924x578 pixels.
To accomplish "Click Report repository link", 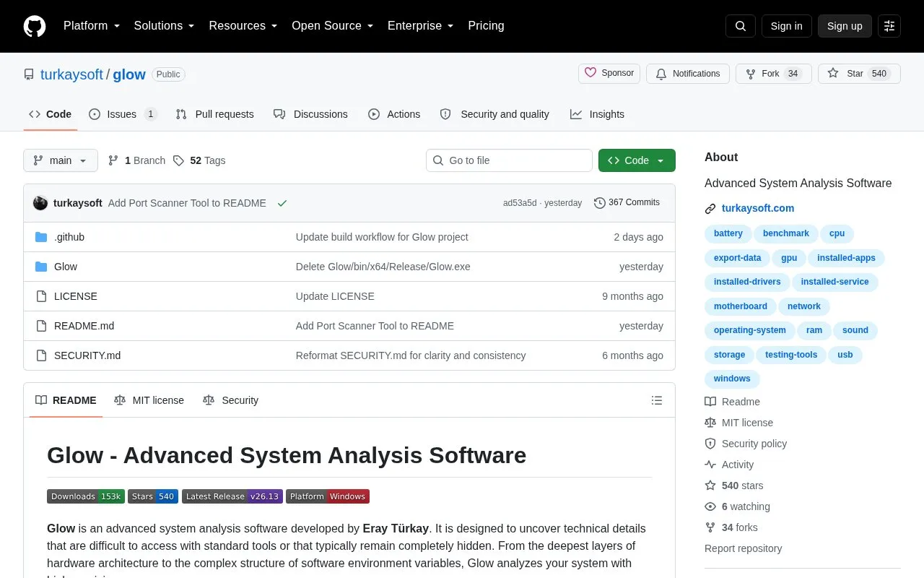I will pos(744,548).
